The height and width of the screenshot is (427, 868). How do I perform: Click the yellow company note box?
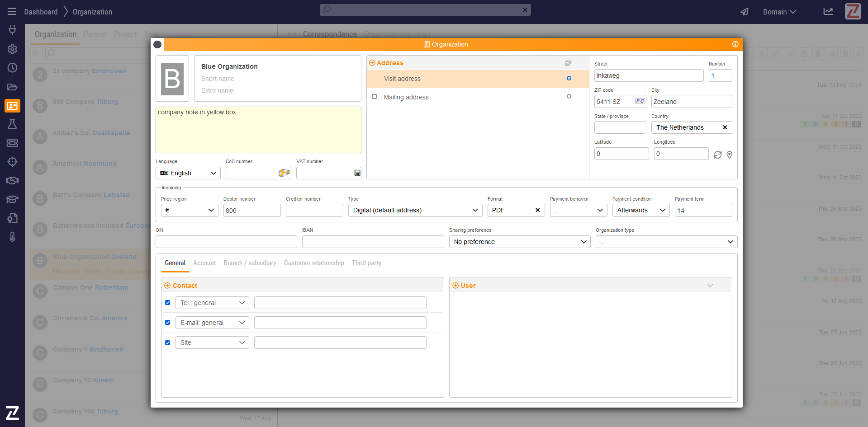(x=258, y=130)
